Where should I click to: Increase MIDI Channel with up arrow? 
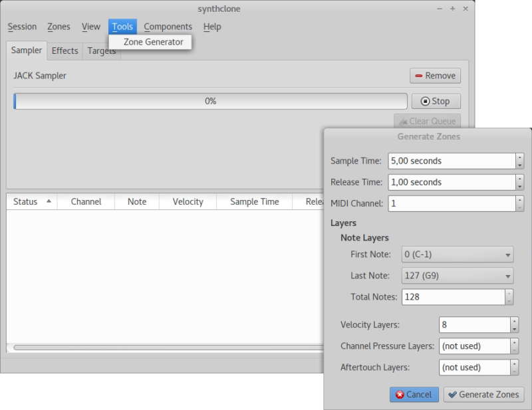coord(520,200)
